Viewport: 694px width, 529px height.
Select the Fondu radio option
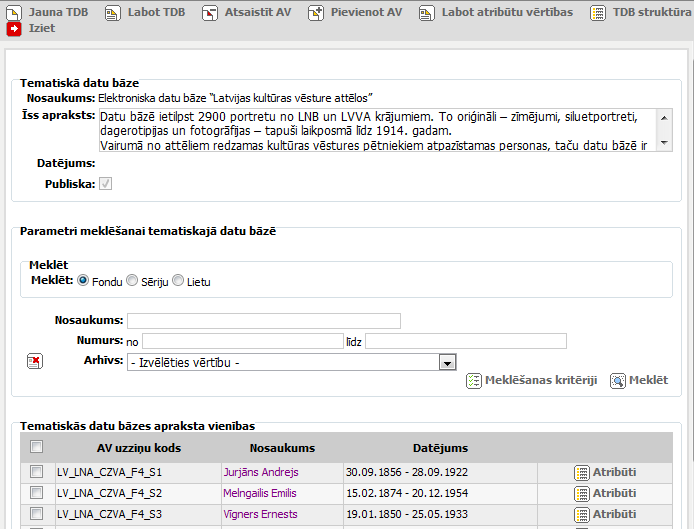[83, 281]
